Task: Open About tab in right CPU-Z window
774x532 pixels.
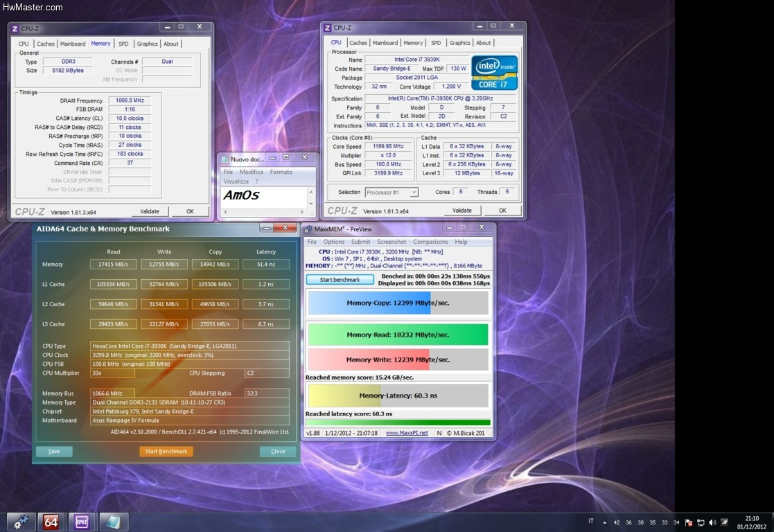Action: tap(483, 43)
